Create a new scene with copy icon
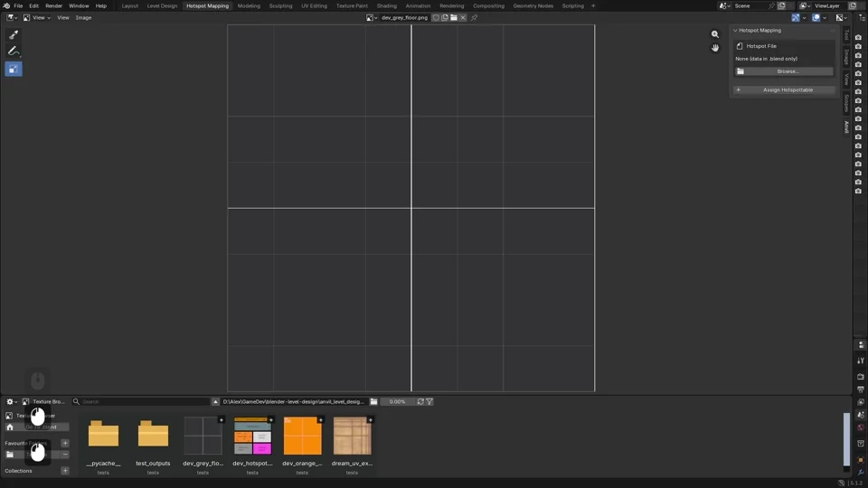 pos(781,5)
